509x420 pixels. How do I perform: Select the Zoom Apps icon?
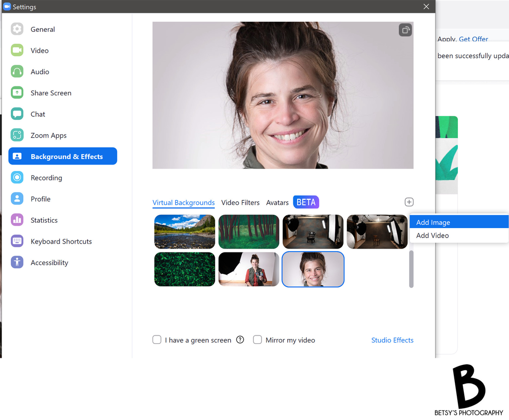pyautogui.click(x=17, y=135)
